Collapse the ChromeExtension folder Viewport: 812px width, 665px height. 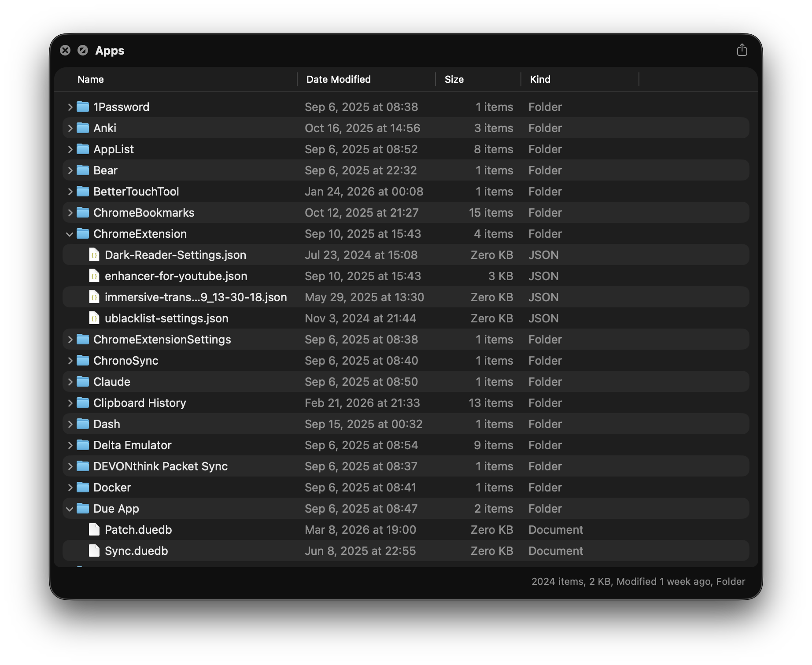(70, 233)
